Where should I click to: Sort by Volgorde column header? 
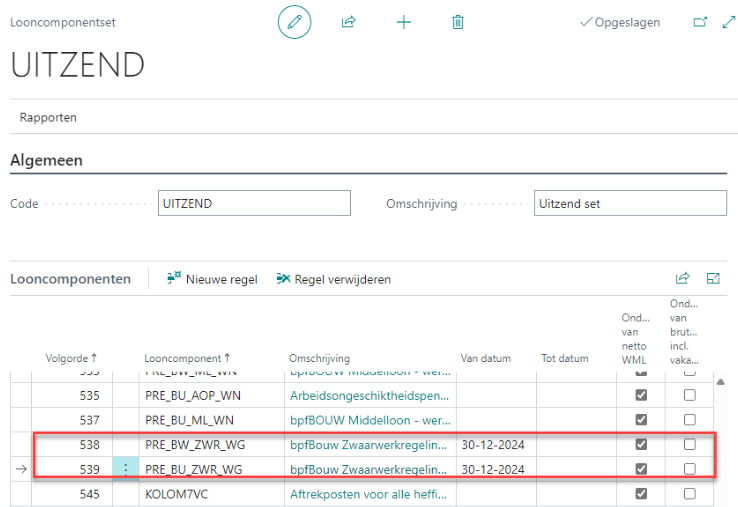coord(72,358)
